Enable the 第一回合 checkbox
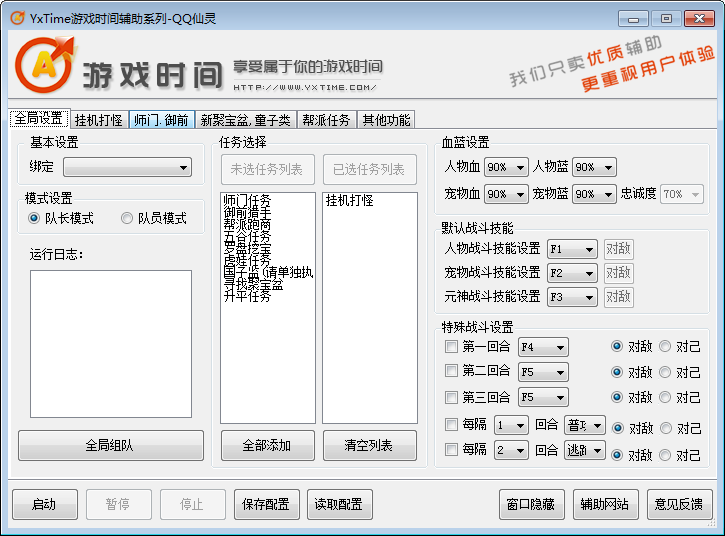 (452, 347)
